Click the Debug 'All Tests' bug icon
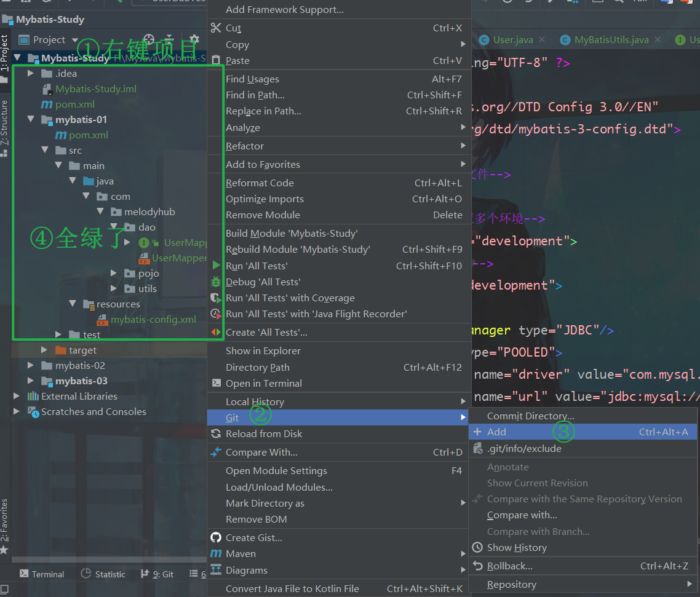 [216, 282]
